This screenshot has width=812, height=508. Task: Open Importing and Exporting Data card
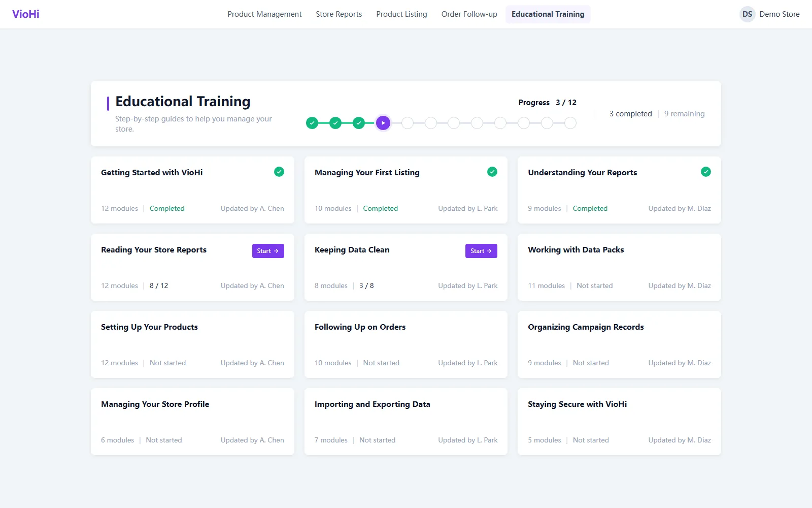406,422
